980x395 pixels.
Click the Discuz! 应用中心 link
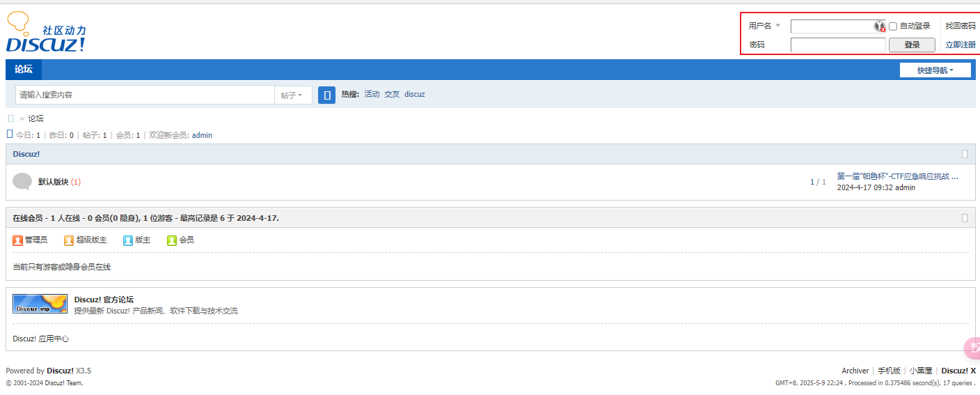point(40,339)
